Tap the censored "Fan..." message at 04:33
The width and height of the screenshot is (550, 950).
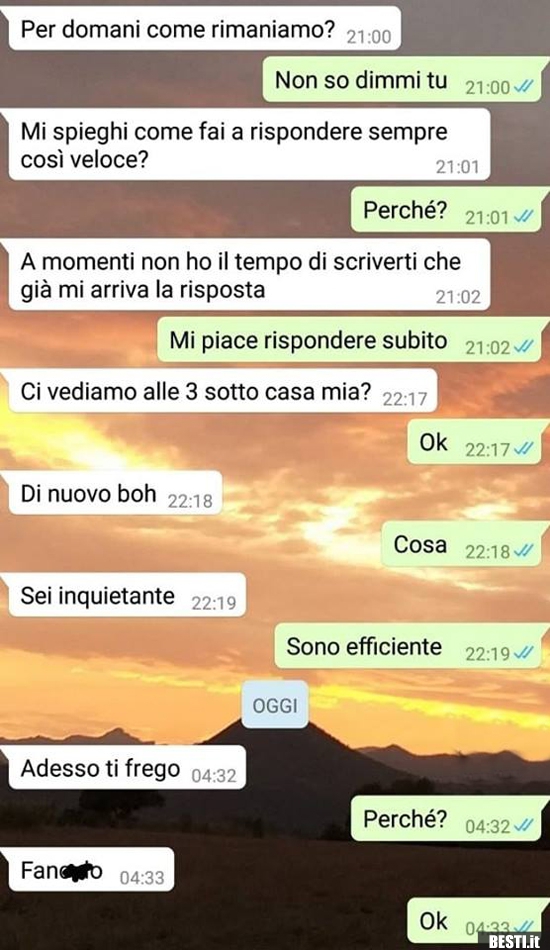91,870
